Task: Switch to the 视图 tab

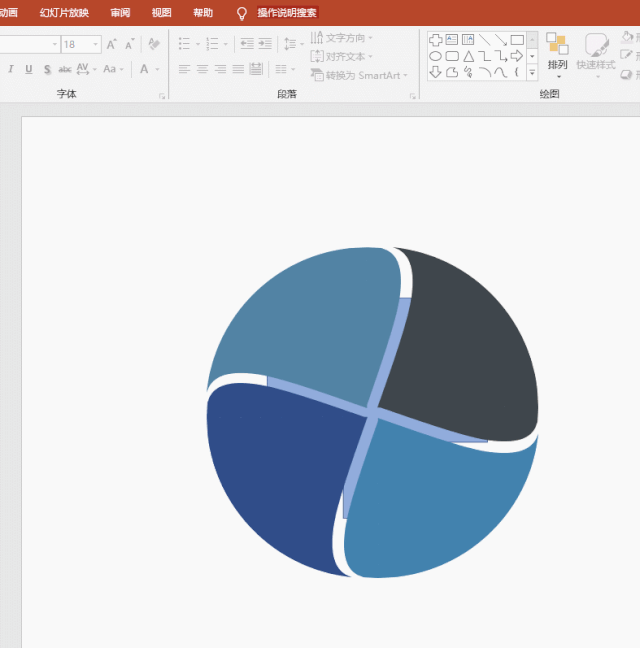Action: tap(161, 13)
